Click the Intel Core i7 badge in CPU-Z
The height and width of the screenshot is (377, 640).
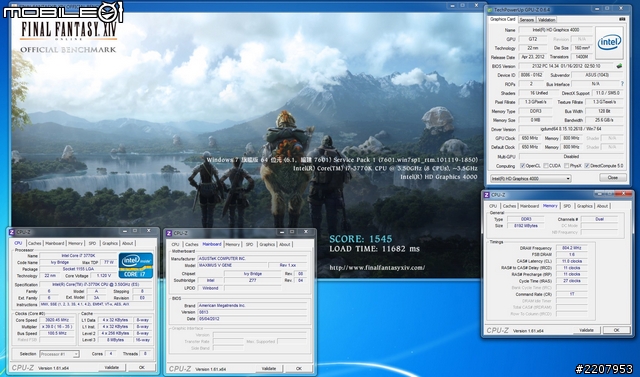point(136,266)
